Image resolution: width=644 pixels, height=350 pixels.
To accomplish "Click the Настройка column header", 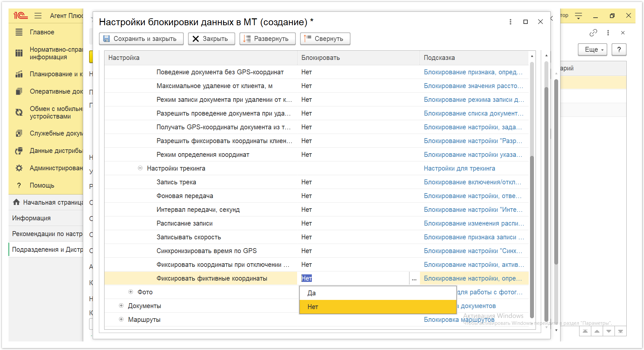I will point(200,58).
